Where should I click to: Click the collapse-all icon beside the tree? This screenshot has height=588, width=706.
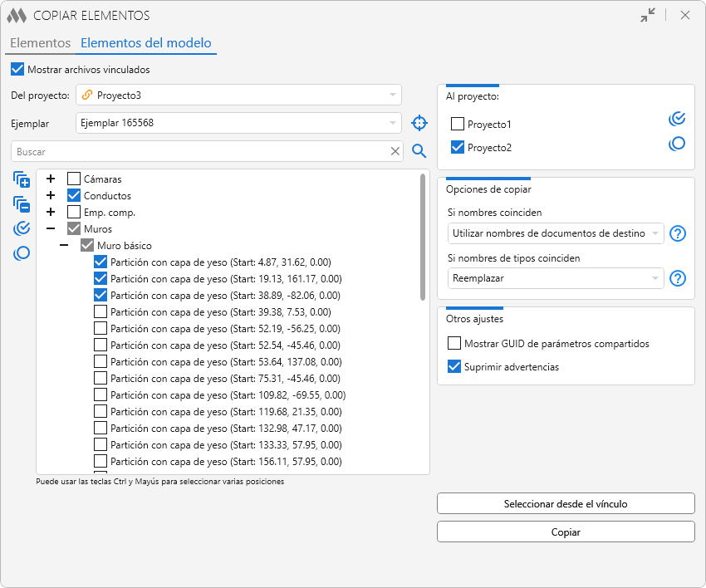22,204
